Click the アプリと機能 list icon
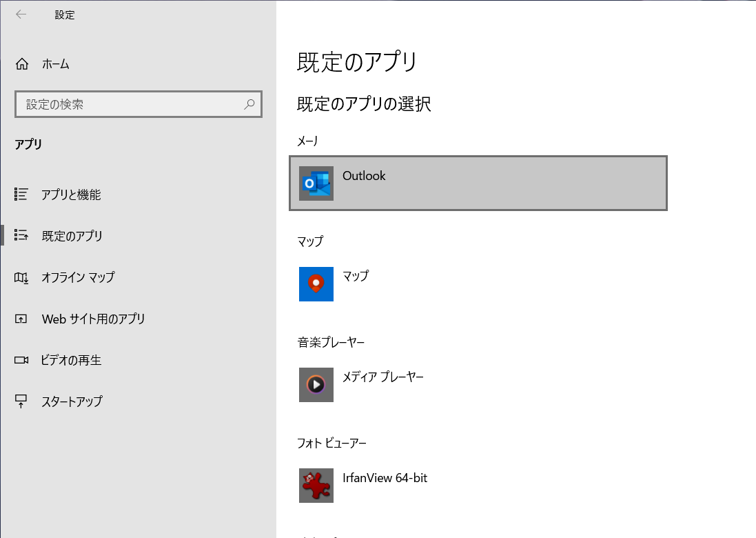756x538 pixels. tap(21, 195)
